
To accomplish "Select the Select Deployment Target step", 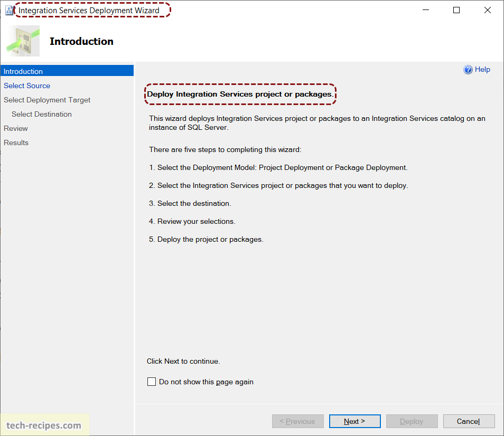I will (x=47, y=100).
